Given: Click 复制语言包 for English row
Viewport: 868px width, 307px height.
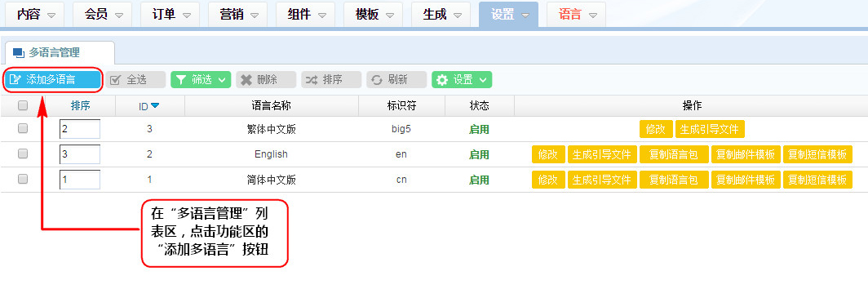Looking at the screenshot, I should pyautogui.click(x=674, y=154).
